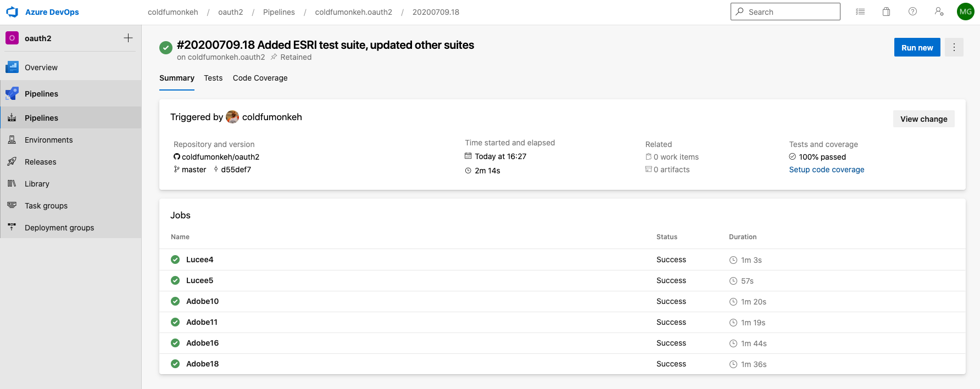
Task: Click the Adobe18 success status icon
Action: (x=175, y=364)
